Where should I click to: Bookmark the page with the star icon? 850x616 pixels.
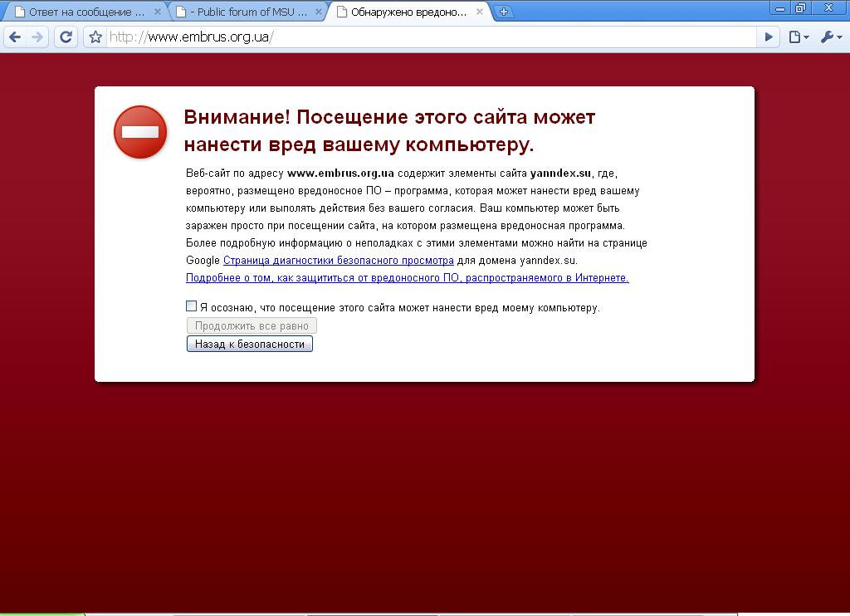(95, 37)
